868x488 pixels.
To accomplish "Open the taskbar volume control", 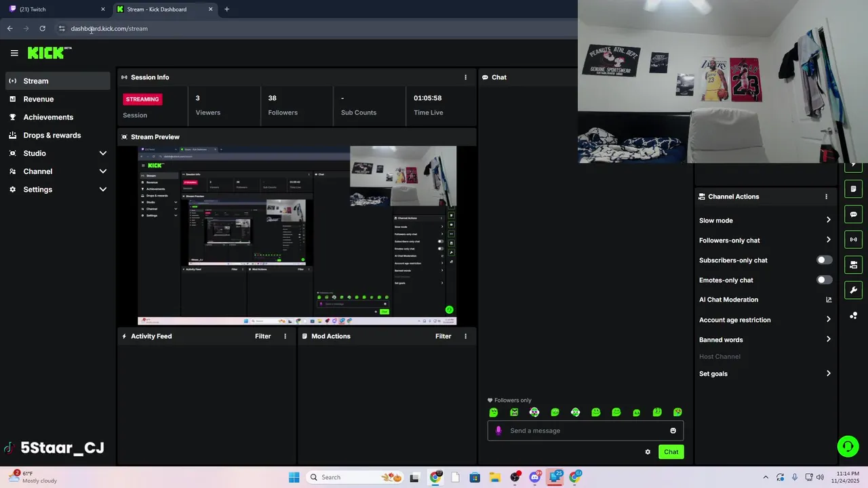I will pos(820,477).
